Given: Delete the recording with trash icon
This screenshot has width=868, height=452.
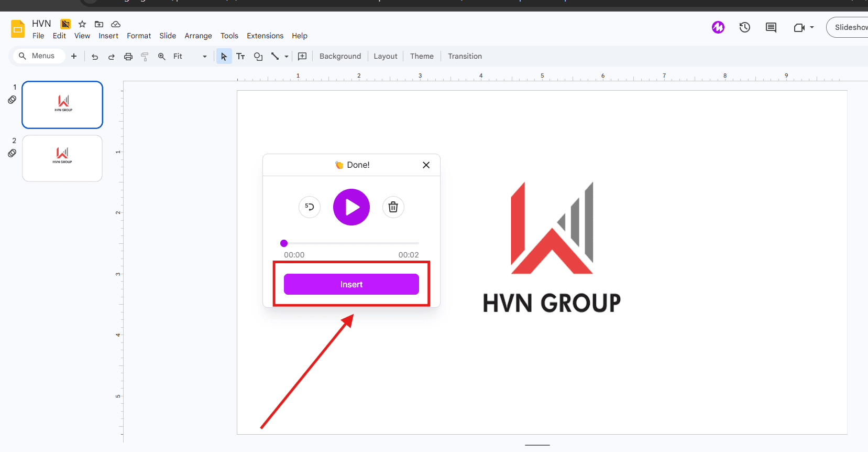Looking at the screenshot, I should click(393, 207).
